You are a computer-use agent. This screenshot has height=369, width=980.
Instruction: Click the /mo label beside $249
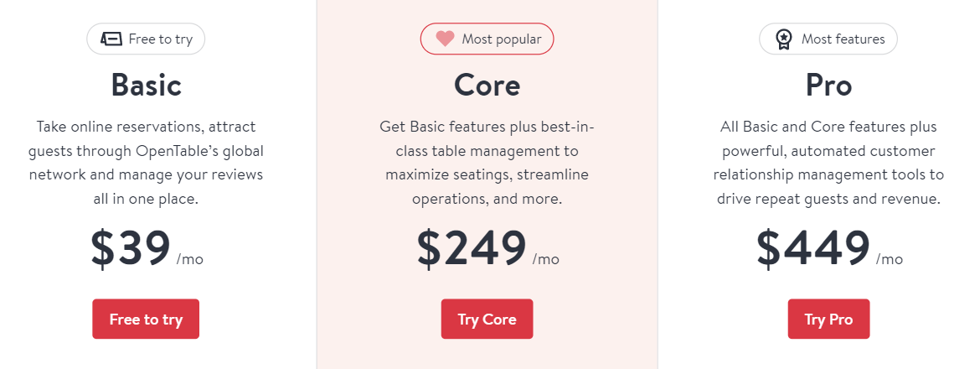click(x=545, y=259)
